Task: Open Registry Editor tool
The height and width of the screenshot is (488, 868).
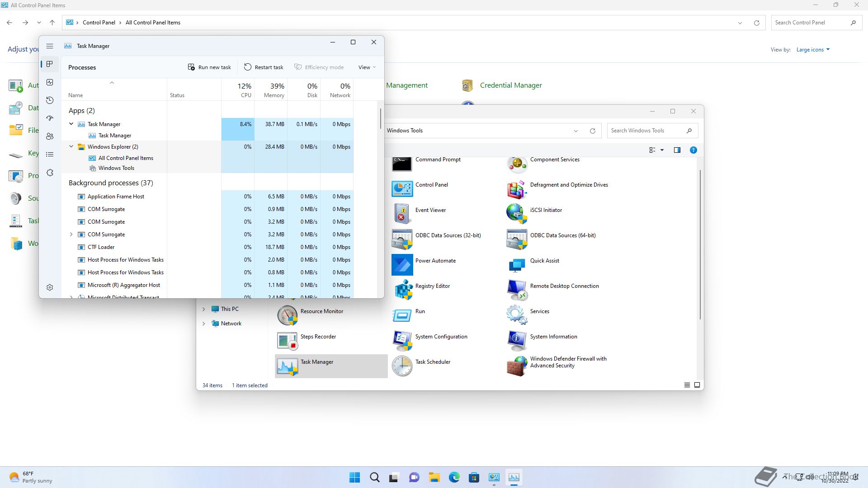Action: (432, 286)
